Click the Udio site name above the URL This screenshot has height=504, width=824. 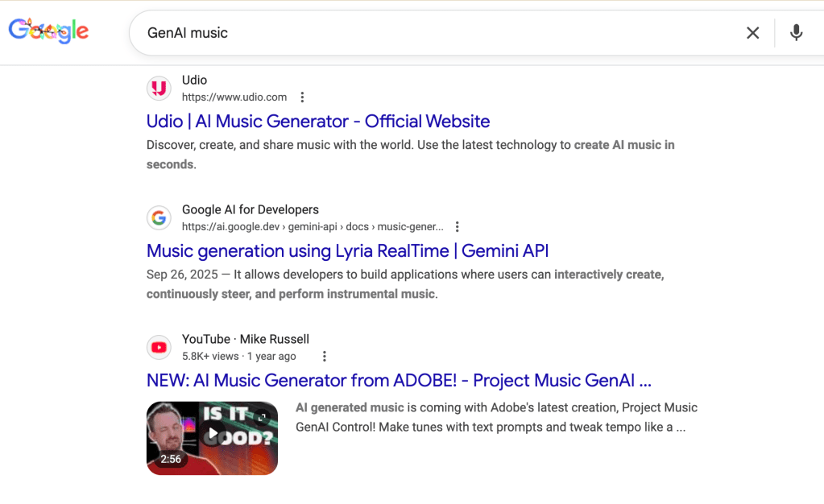[x=194, y=80]
